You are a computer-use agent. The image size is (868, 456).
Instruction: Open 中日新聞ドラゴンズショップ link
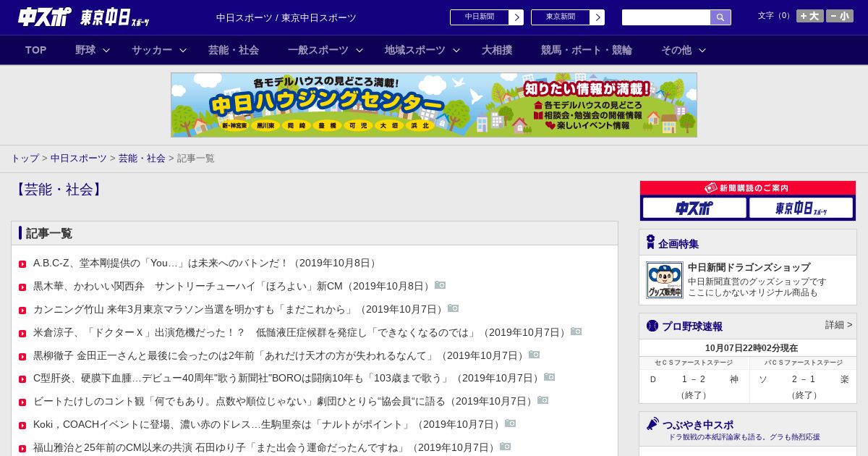coord(749,267)
